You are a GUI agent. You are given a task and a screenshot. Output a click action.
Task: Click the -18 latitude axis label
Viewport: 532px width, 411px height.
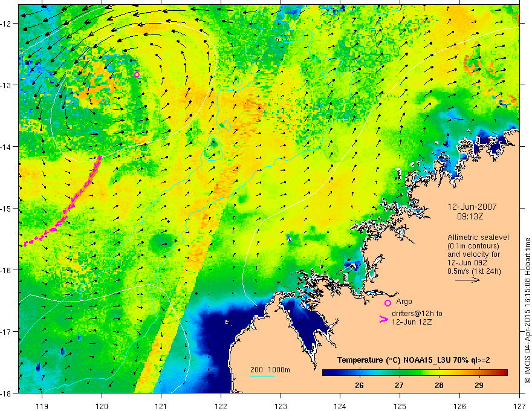(x=7, y=393)
